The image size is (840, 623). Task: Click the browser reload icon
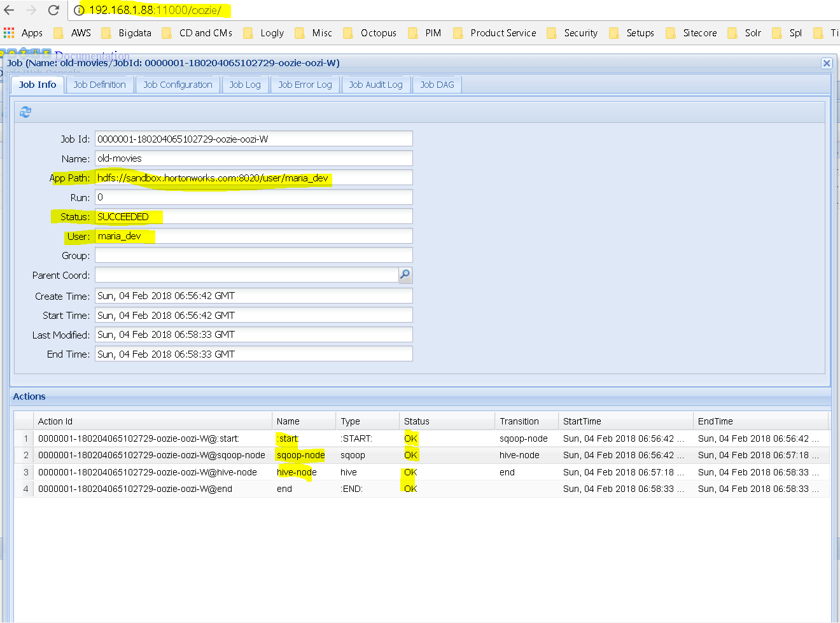(53, 10)
